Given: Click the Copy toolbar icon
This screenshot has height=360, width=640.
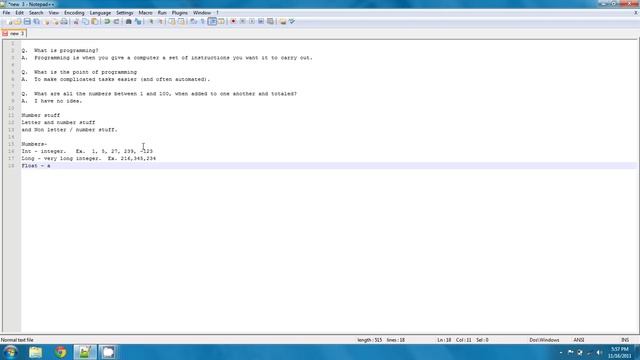Looking at the screenshot, I should (x=85, y=21).
